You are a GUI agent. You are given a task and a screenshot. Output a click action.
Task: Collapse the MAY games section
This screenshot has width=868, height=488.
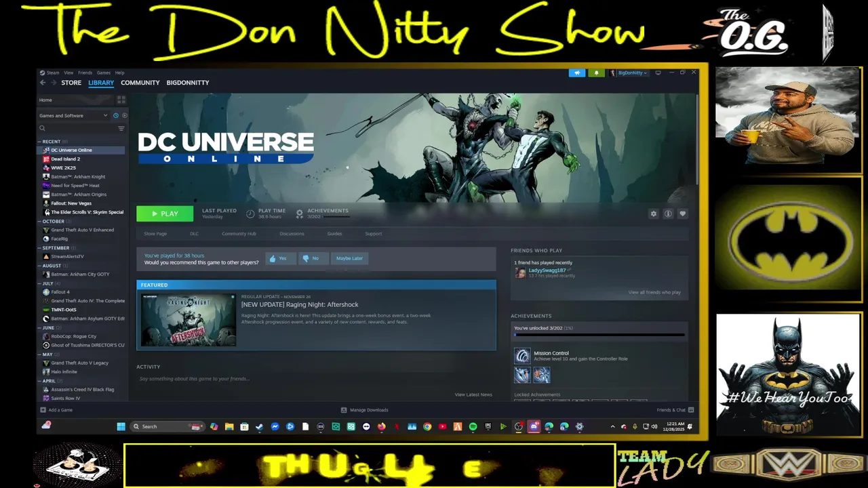(39, 354)
